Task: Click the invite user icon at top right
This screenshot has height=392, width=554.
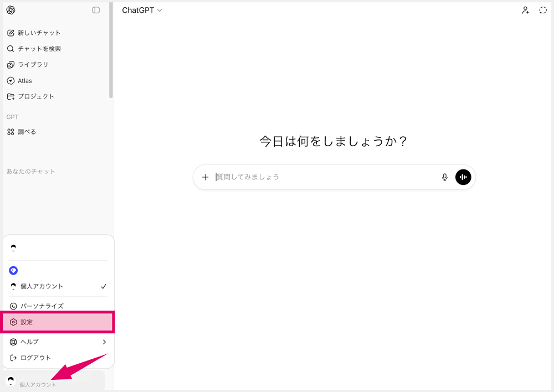Action: [525, 10]
